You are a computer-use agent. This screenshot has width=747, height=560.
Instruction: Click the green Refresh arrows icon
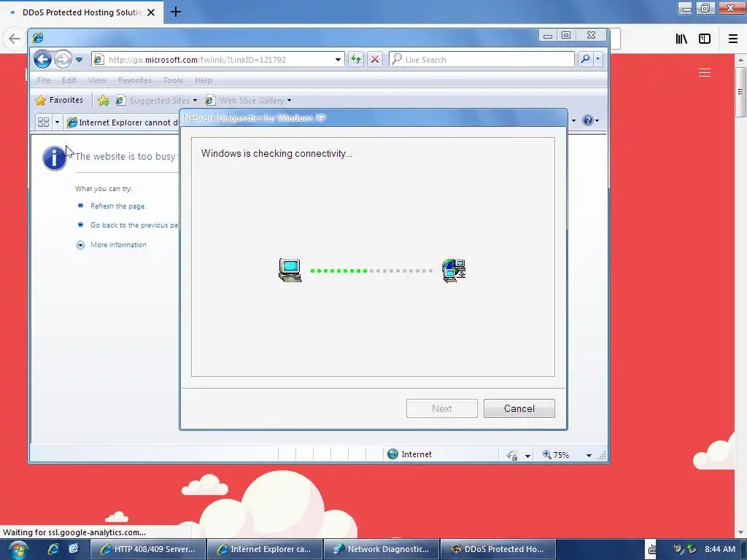pos(356,60)
